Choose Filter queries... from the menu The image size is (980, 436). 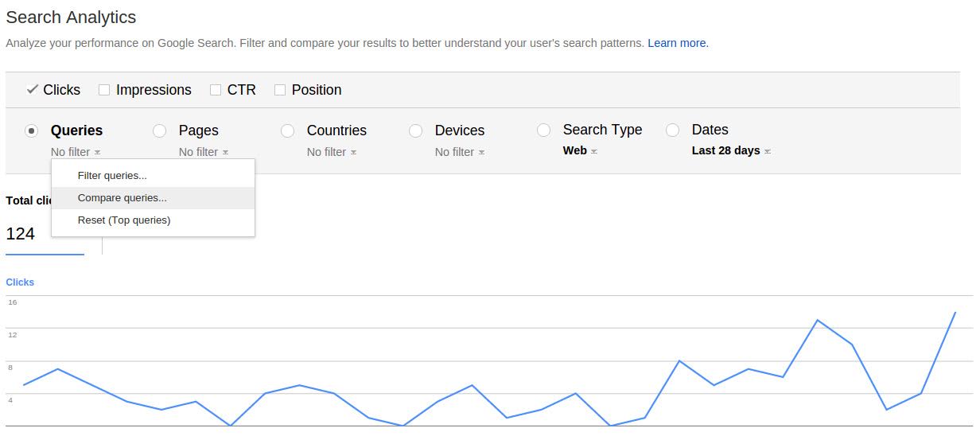[x=112, y=176]
